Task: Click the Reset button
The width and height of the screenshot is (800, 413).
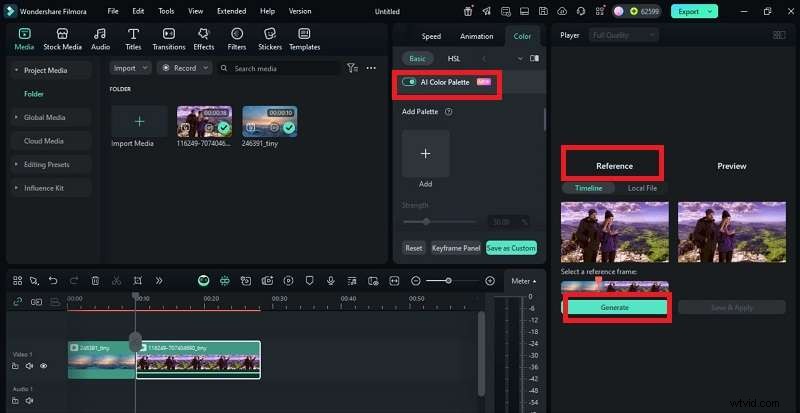Action: [413, 248]
